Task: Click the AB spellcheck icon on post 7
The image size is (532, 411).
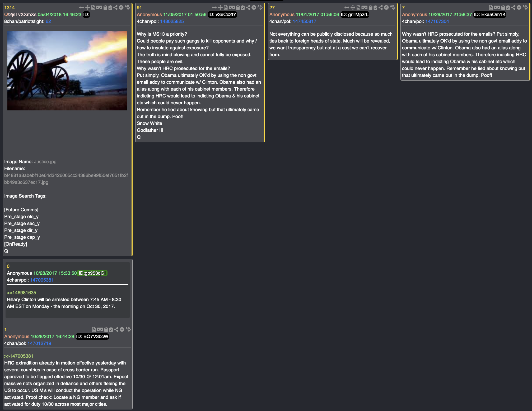Action: tap(525, 8)
